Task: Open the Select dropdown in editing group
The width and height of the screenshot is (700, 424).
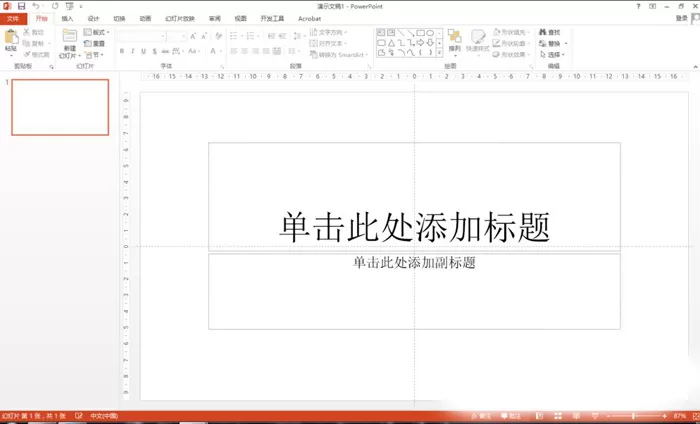Action: pos(552,54)
